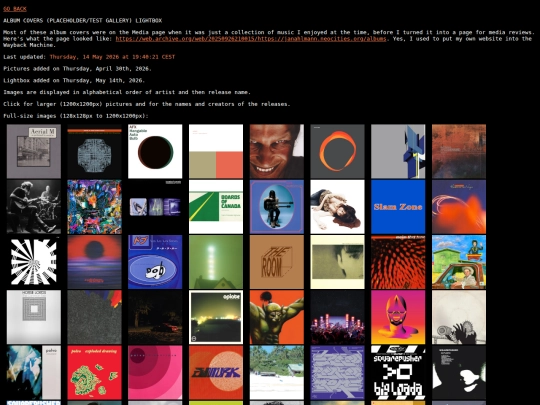Open the black cover with three purple squares
Viewport: 540px width, 405px height.
[x=155, y=207]
